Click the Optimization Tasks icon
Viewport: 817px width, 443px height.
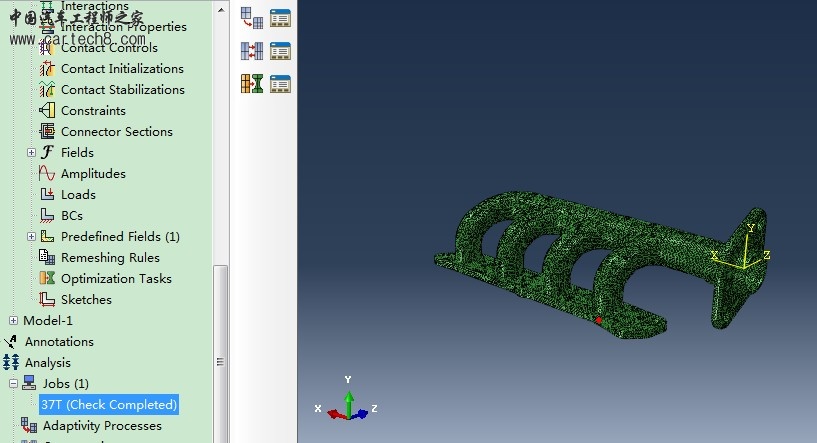(46, 279)
